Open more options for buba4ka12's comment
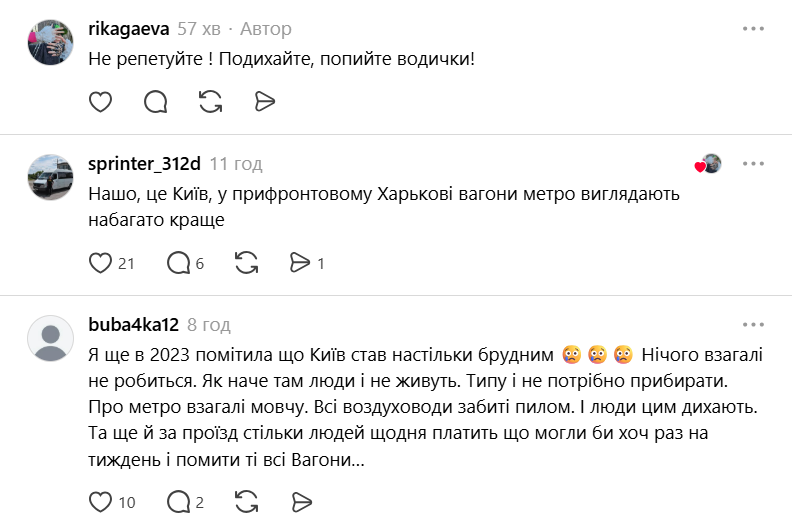Viewport: 792px width, 528px height. [x=753, y=325]
